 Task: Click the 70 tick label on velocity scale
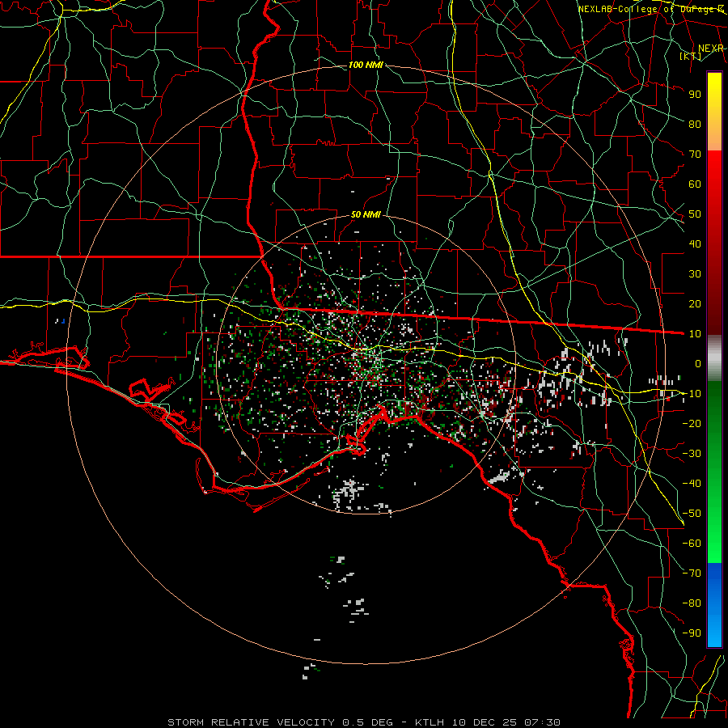695,154
